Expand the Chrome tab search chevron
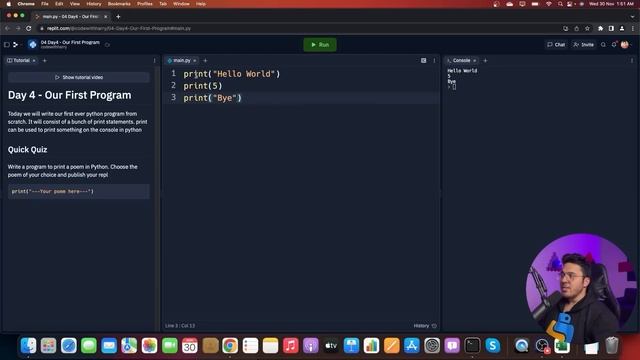 pos(632,16)
